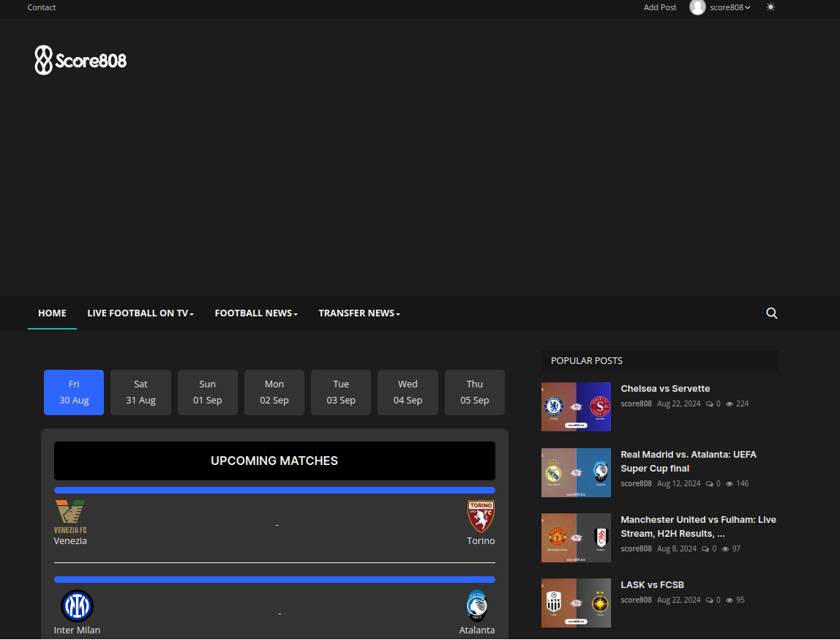The width and height of the screenshot is (840, 640).
Task: Click the Add Post link
Action: pos(660,7)
